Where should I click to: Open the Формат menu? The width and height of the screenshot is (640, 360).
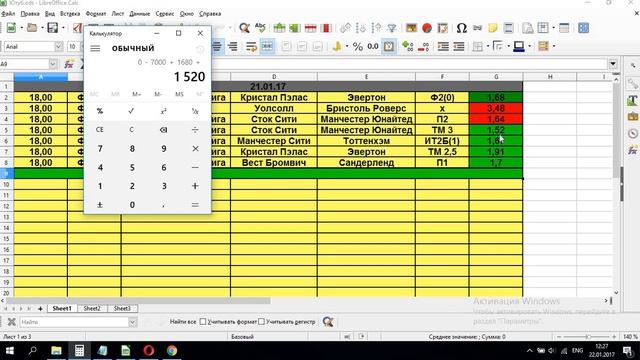pyautogui.click(x=96, y=13)
